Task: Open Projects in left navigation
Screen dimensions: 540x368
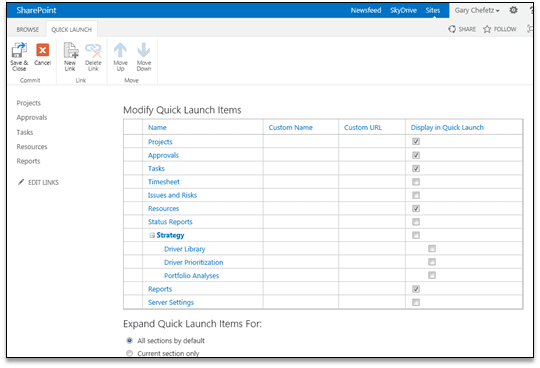Action: tap(29, 103)
